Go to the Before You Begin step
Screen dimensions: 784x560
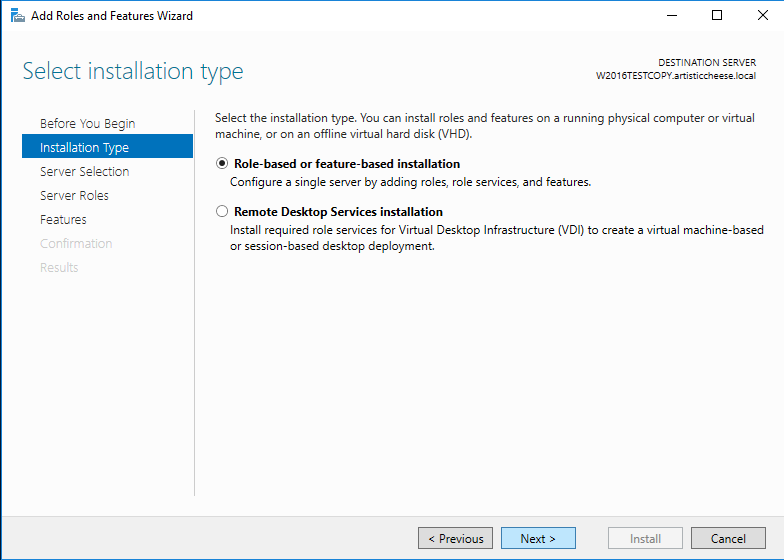click(x=87, y=124)
